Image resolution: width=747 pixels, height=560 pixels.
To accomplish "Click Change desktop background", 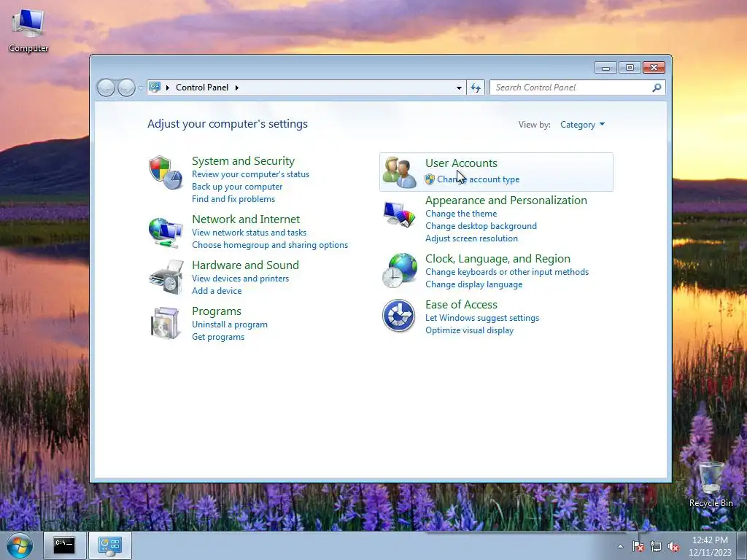I will pyautogui.click(x=481, y=226).
